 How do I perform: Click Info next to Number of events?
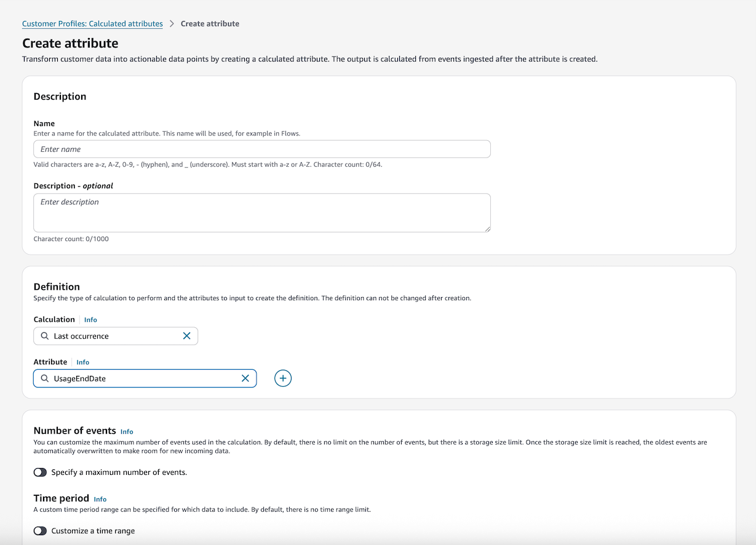click(126, 431)
